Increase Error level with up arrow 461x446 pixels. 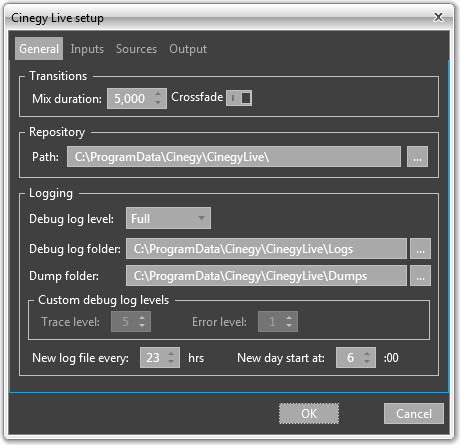[x=289, y=318]
